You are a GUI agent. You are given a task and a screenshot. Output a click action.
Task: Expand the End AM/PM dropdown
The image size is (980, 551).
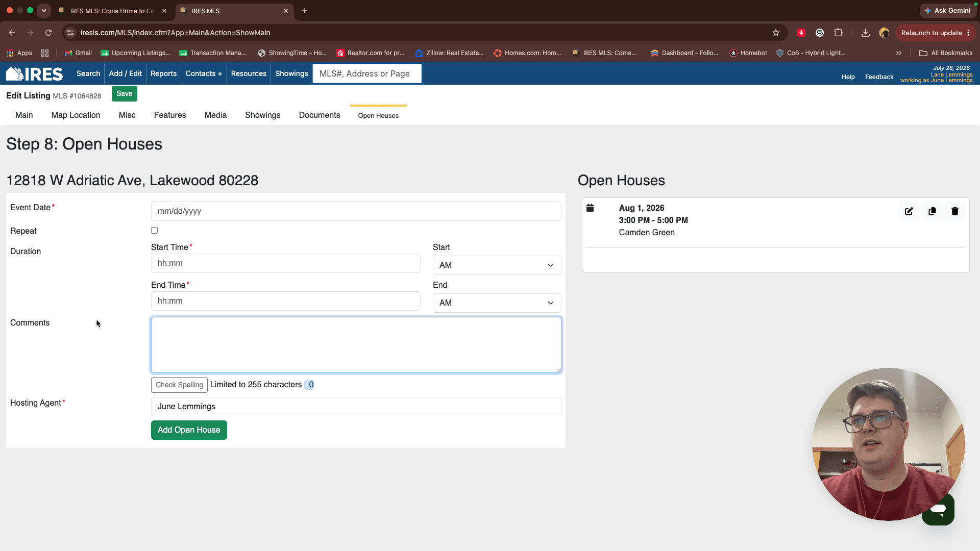tap(497, 303)
